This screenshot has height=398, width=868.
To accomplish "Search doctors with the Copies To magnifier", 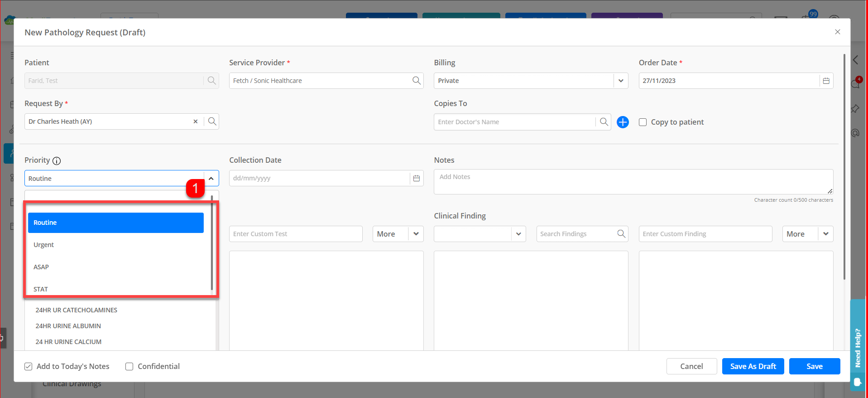I will pyautogui.click(x=604, y=122).
